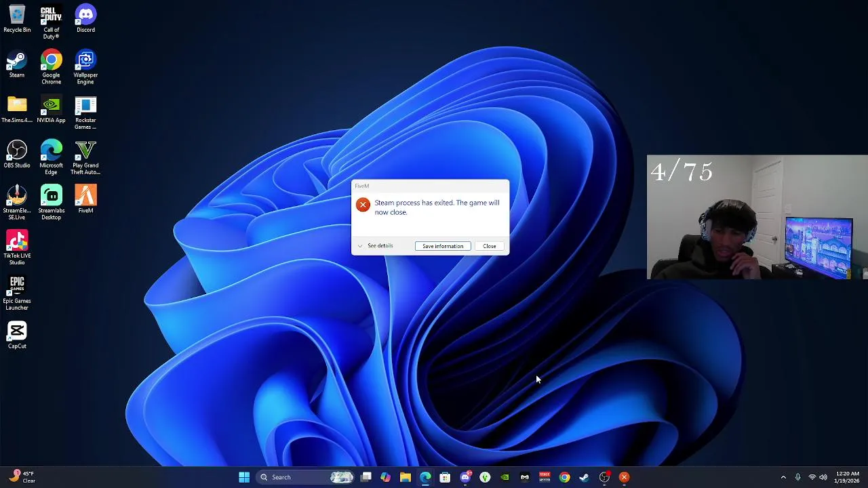This screenshot has height=488, width=868.
Task: Select the Epic Games Launcher desktop icon
Action: pos(17,293)
